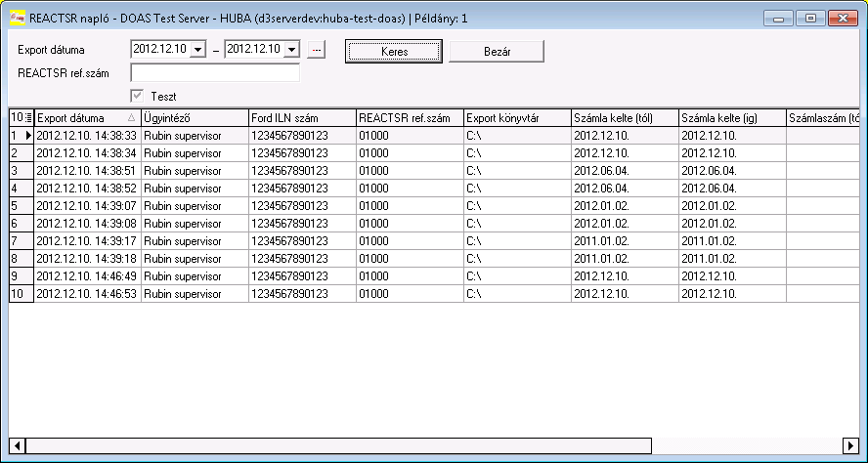The image size is (868, 463).
Task: Click the left arrow of horizontal scrollbar
Action: tap(18, 445)
